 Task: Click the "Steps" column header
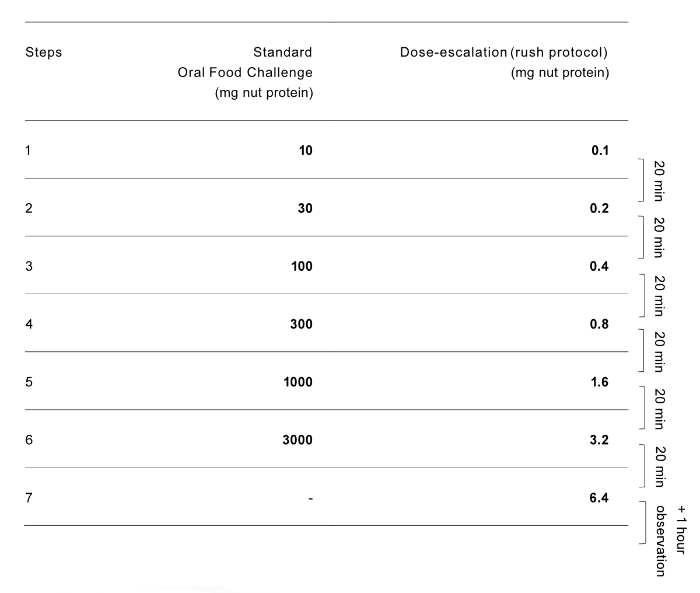pyautogui.click(x=44, y=53)
